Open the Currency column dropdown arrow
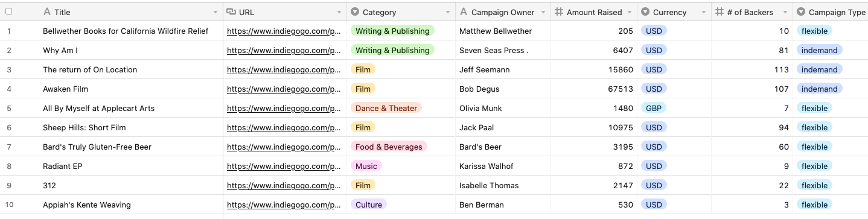Screen dimensions: 868x219 coord(704,13)
